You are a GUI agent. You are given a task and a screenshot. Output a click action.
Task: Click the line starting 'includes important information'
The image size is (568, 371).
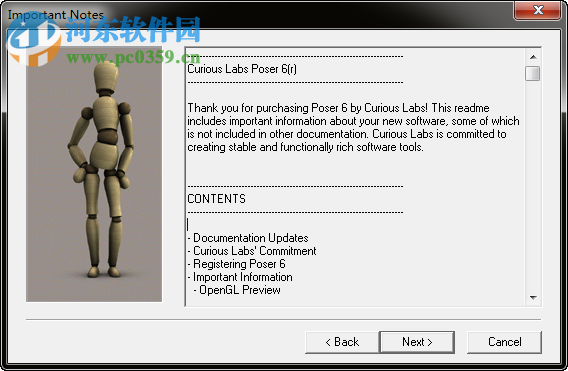(x=354, y=121)
